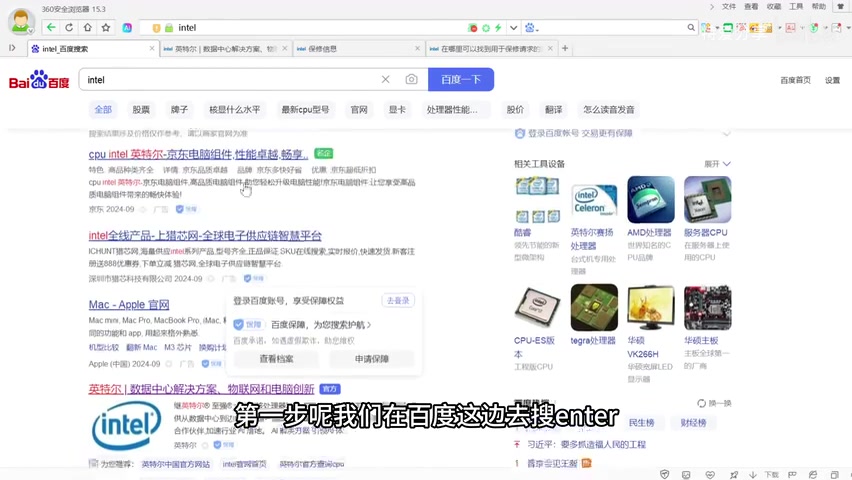
Task: Select the 牌子 filter chip
Action: pos(179,109)
